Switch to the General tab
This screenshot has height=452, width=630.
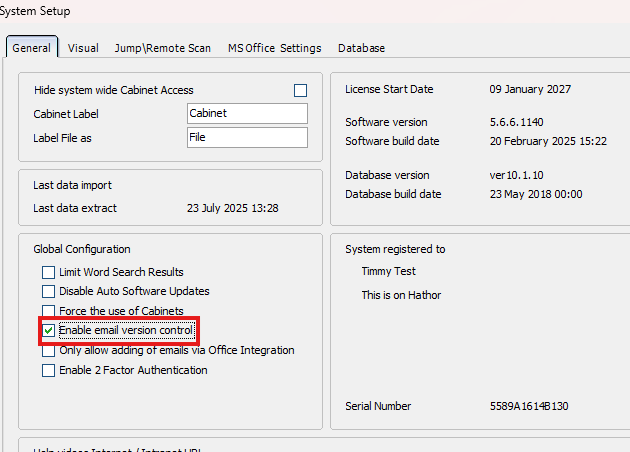tap(31, 48)
